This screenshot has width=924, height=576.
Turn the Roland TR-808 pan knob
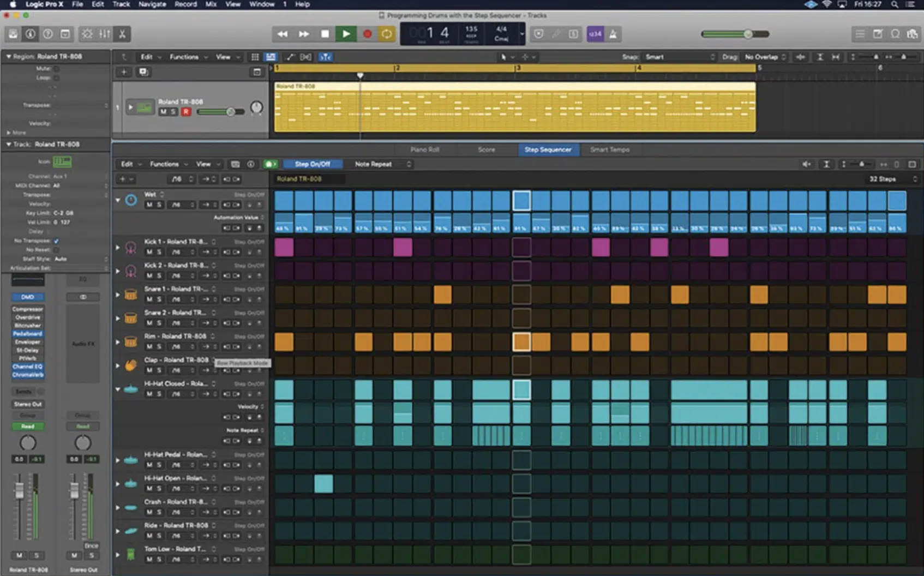point(256,107)
